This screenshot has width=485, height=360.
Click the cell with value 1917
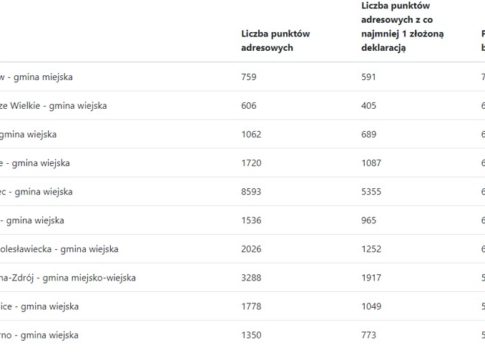click(371, 278)
